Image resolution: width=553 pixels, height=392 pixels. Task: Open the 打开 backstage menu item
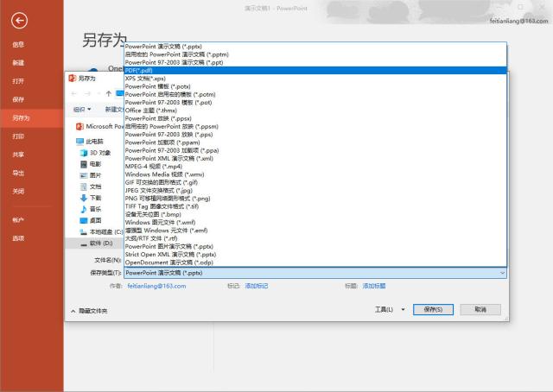point(18,81)
